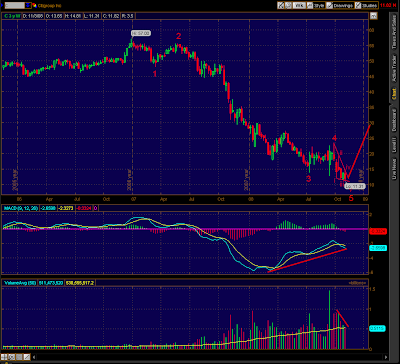Click the L: 11.24 low value

[x=92, y=16]
